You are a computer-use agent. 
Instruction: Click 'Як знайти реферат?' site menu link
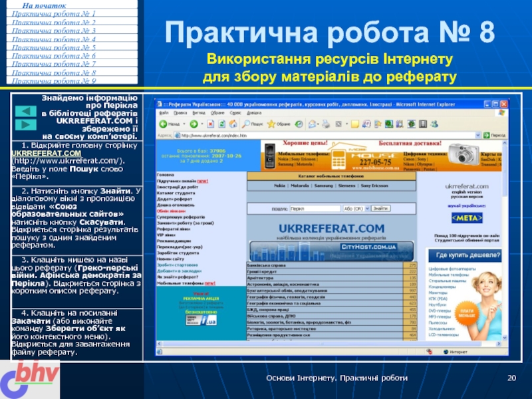(x=178, y=277)
